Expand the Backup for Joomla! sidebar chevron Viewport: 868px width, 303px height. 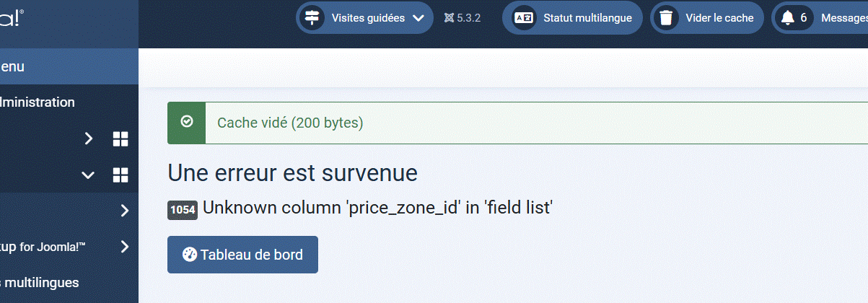click(x=125, y=247)
